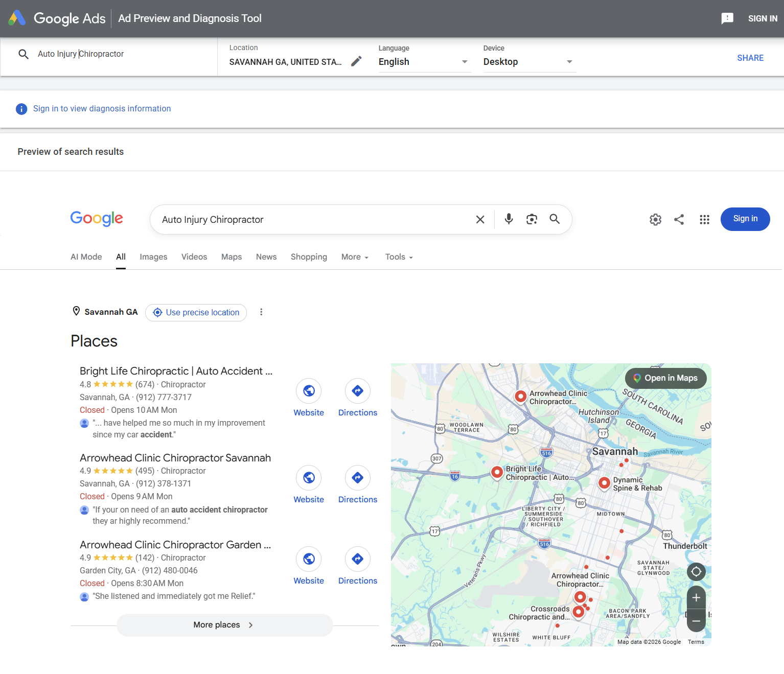
Task: Open Arrowhead Clinic Chiropractor Garden listing title
Action: point(175,545)
